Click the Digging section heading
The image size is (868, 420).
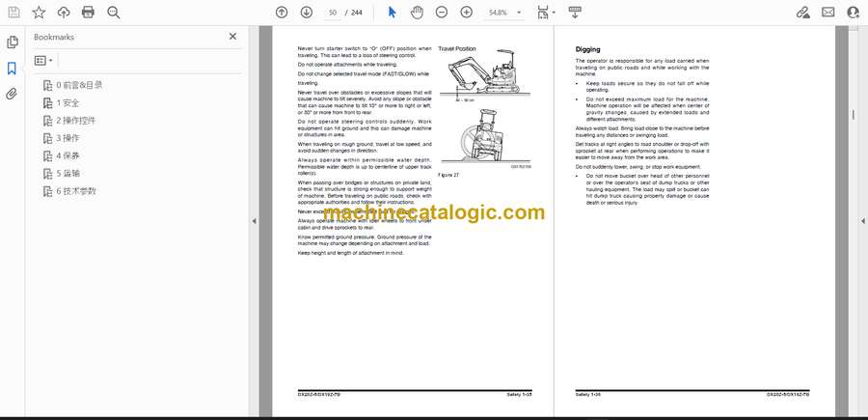587,49
